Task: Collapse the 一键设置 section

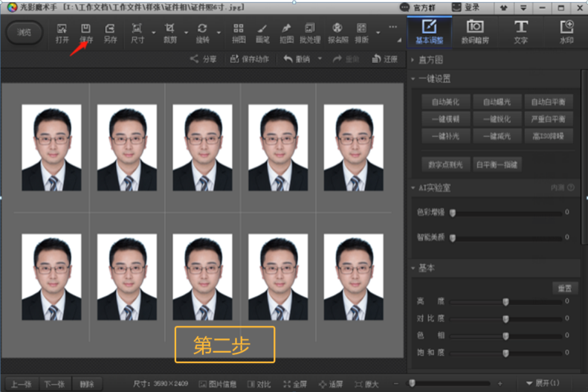Action: [x=435, y=79]
